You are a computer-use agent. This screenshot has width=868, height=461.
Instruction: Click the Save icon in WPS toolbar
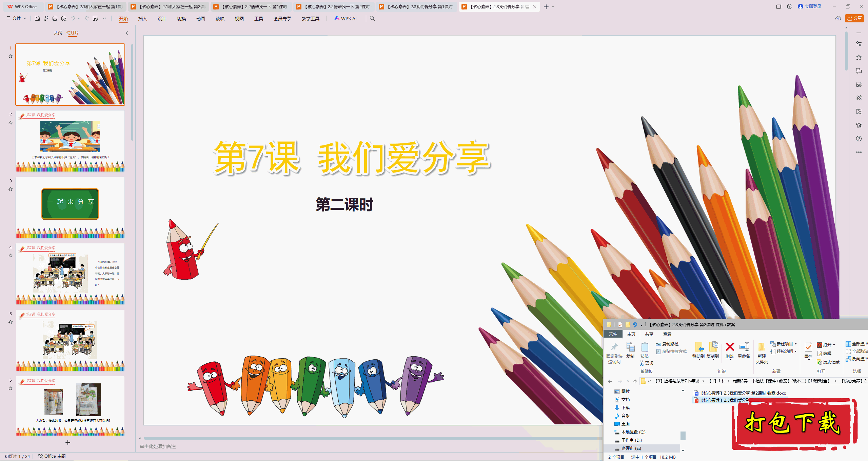[x=37, y=19]
